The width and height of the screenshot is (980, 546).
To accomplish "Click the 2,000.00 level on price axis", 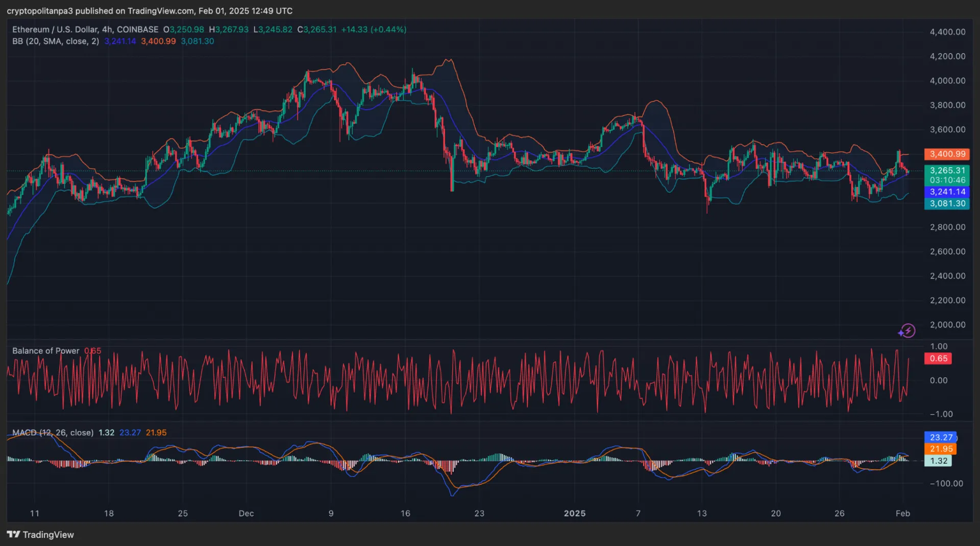I will (947, 325).
